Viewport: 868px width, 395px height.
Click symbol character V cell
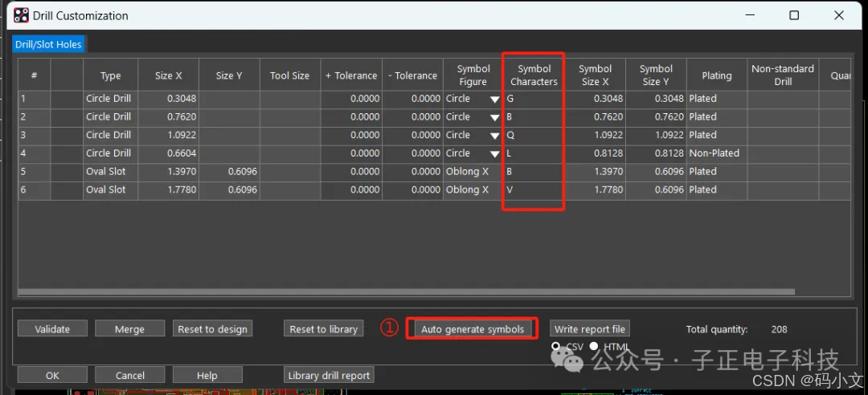[534, 190]
